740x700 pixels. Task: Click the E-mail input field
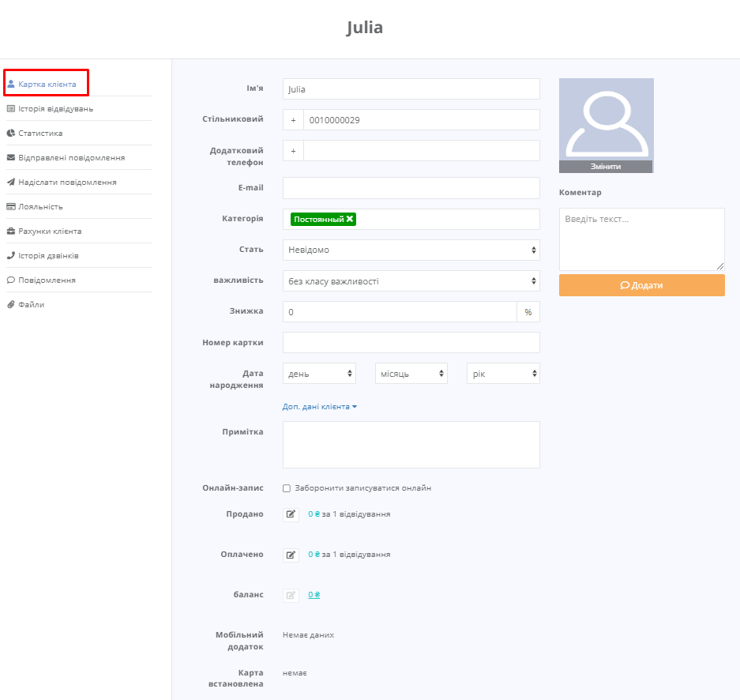coord(411,188)
